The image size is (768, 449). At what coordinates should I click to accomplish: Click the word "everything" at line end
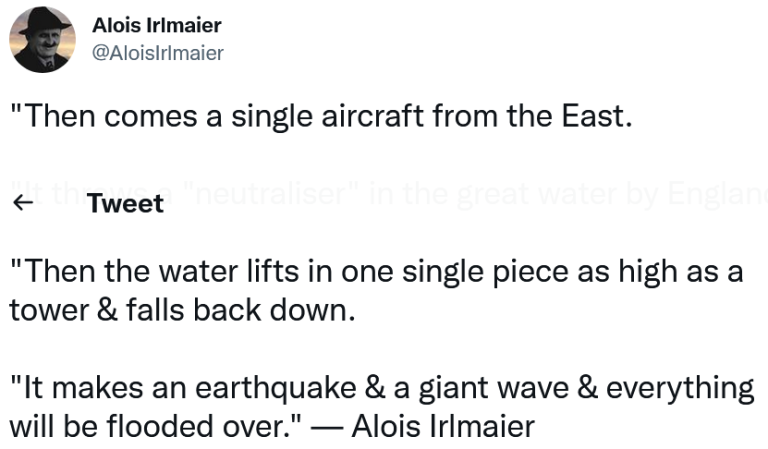(x=680, y=389)
